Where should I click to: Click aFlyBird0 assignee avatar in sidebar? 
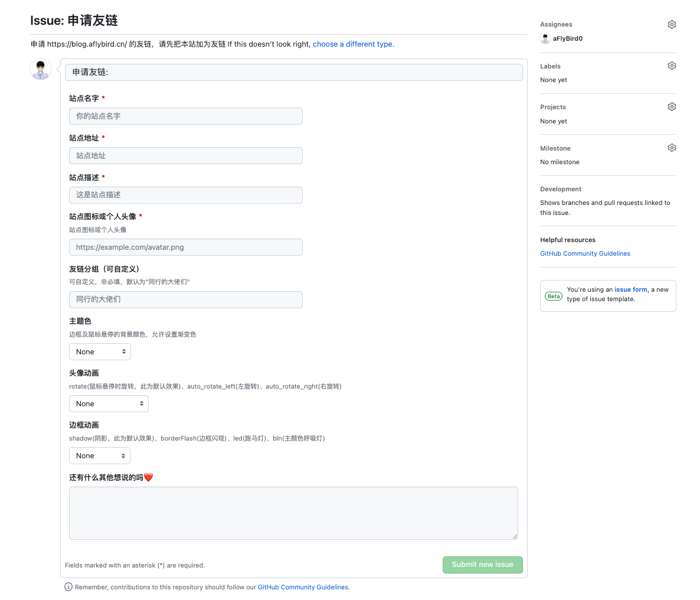[x=545, y=39]
